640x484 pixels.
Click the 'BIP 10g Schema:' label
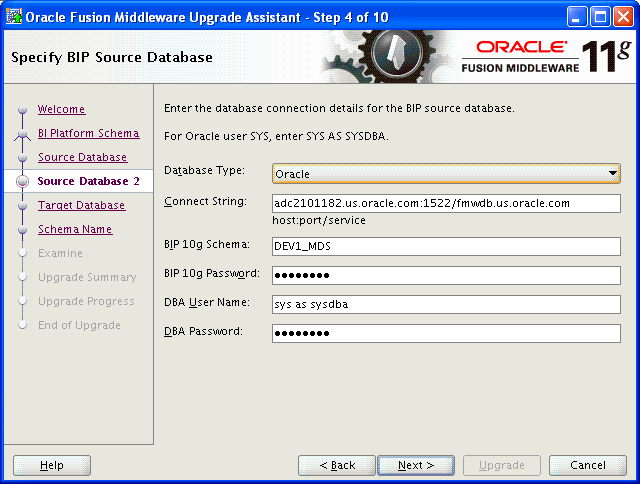pyautogui.click(x=207, y=244)
